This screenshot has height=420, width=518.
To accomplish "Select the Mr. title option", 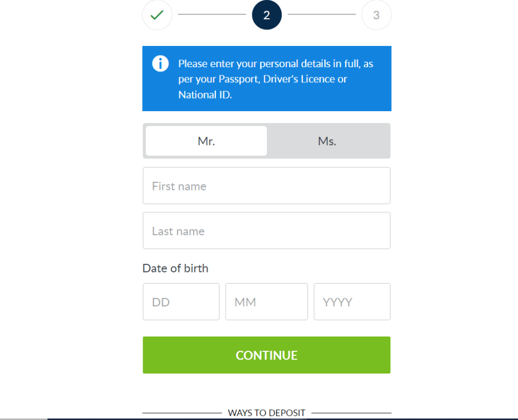I will click(206, 141).
